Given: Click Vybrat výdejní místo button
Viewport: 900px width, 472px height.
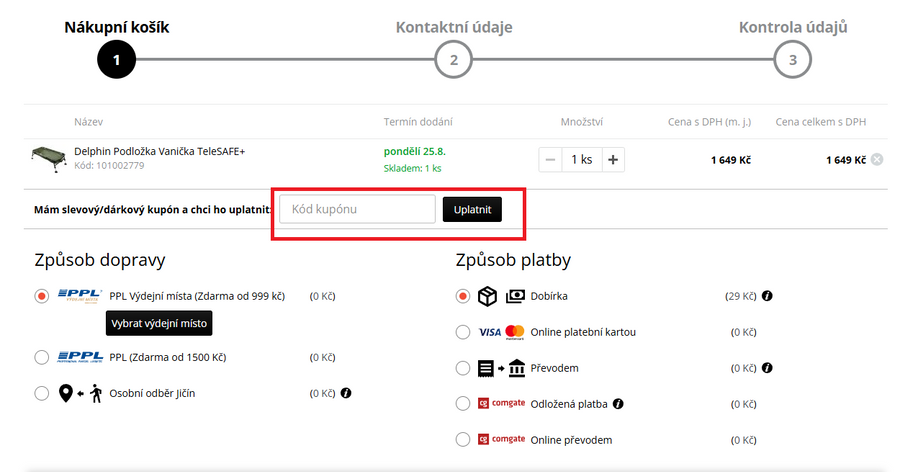Looking at the screenshot, I should click(159, 324).
